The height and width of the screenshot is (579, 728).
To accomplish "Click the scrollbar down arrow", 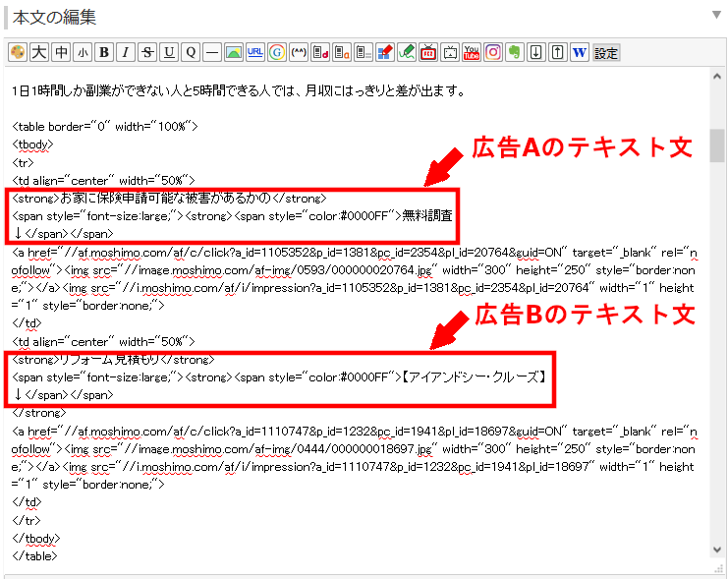I will [717, 550].
